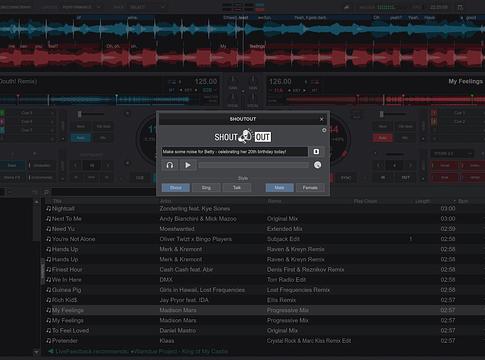Viewport: 485px width, 360px height.
Task: Select Sing style
Action: (206, 188)
